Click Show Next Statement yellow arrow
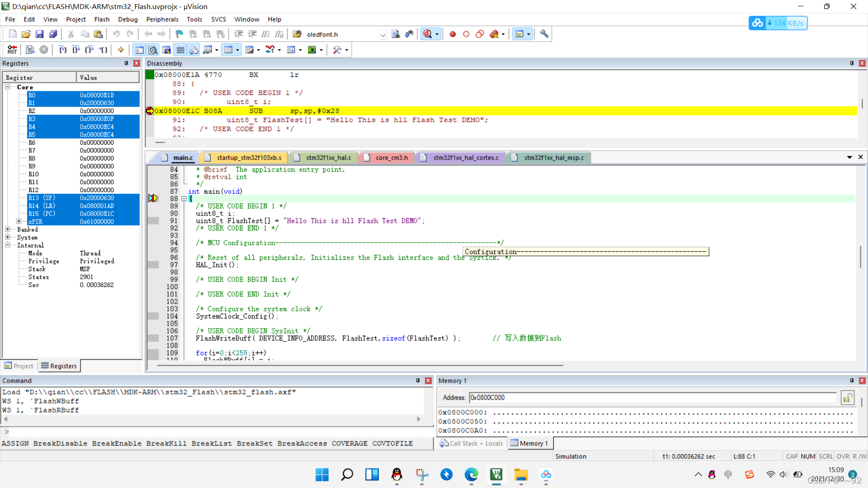The height and width of the screenshot is (488, 868). [121, 50]
